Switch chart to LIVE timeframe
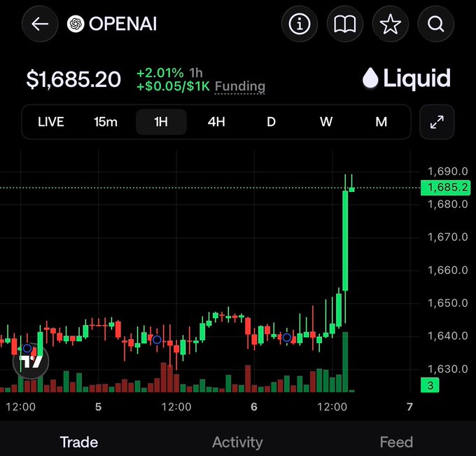 [x=50, y=122]
